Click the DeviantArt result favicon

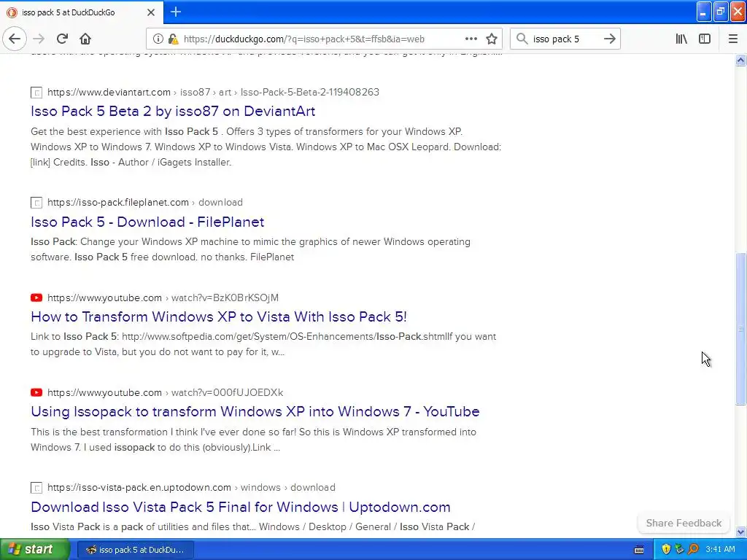(x=36, y=93)
